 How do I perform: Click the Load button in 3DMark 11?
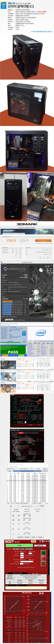point(40,257)
